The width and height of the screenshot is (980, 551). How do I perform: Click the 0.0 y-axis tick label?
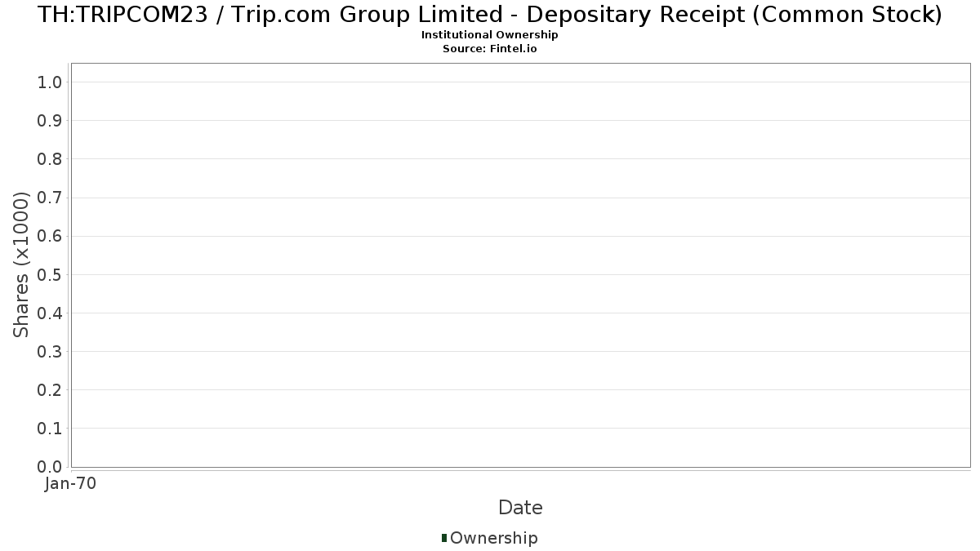(x=49, y=467)
